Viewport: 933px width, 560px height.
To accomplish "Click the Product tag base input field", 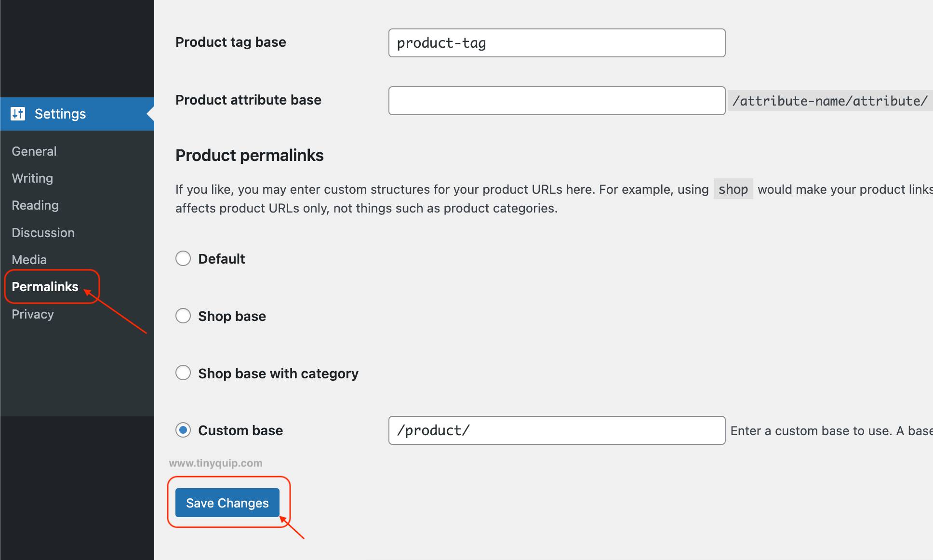I will (557, 43).
